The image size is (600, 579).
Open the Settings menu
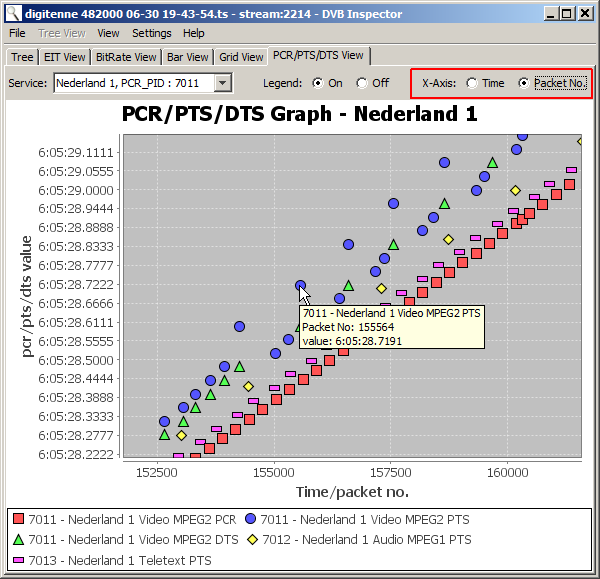151,33
